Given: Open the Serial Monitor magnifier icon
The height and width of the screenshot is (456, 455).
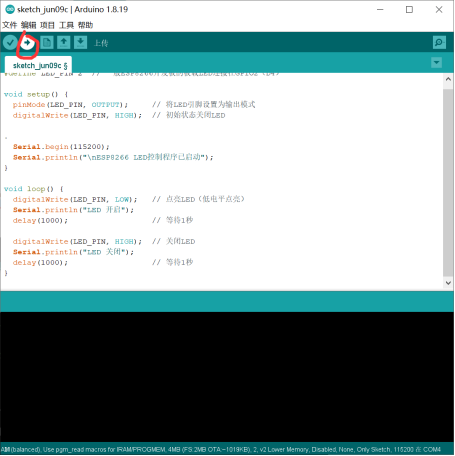Looking at the screenshot, I should coord(439,43).
